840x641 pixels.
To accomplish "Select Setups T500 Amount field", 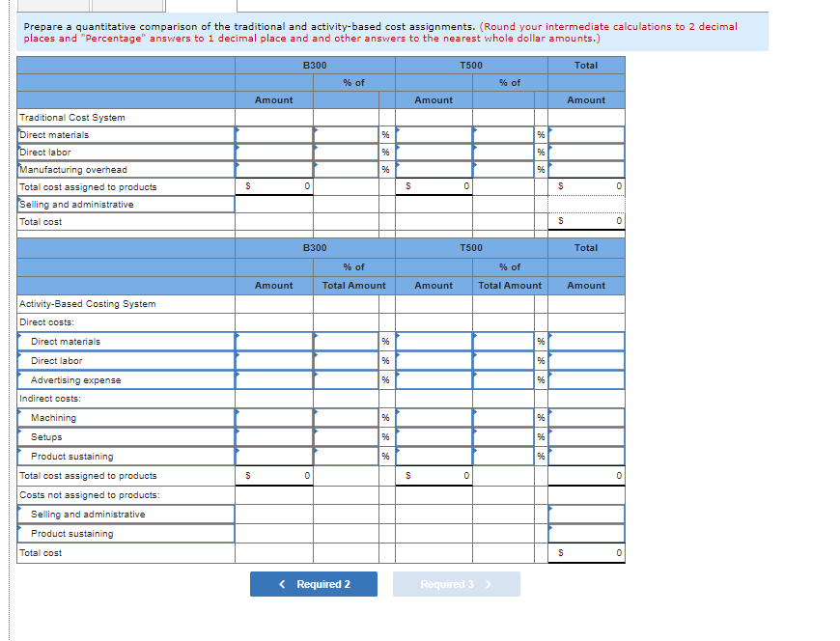I will [x=434, y=437].
